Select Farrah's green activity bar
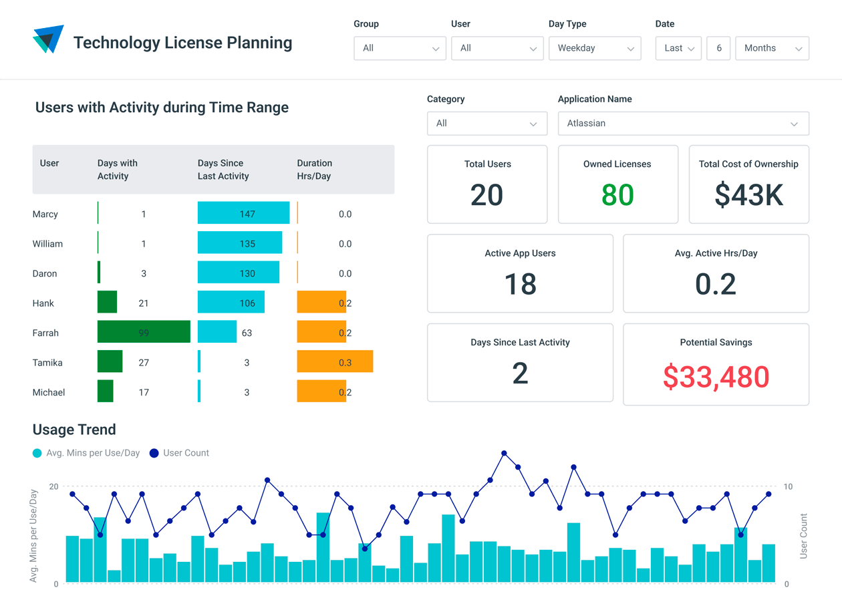Image resolution: width=842 pixels, height=616 pixels. point(144,331)
